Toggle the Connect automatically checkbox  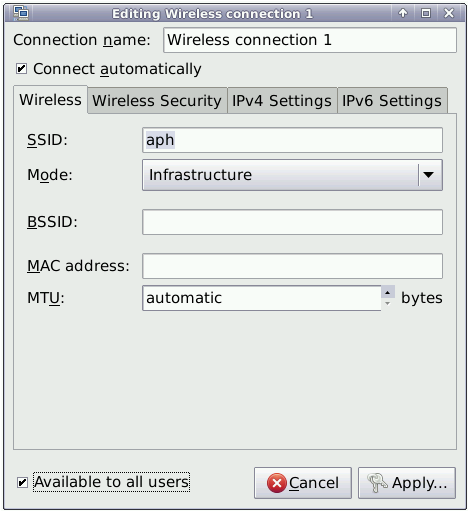(x=22, y=69)
